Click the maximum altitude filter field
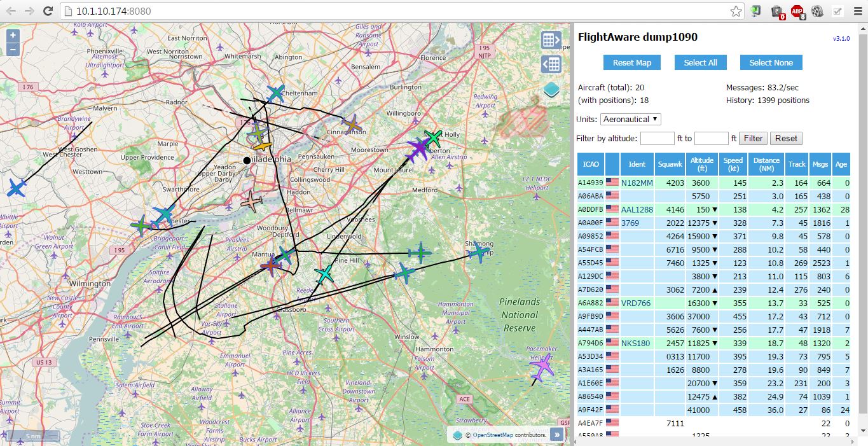Image resolution: width=868 pixels, height=446 pixels. [712, 138]
